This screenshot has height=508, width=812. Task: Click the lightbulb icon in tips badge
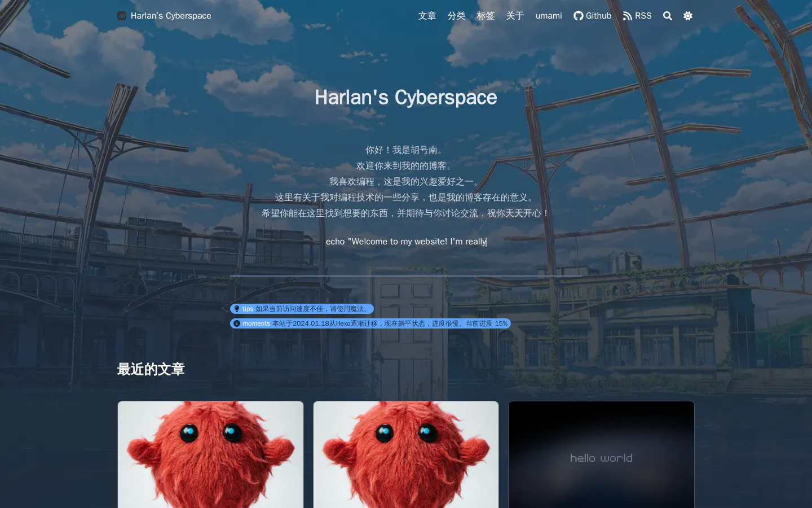point(237,309)
